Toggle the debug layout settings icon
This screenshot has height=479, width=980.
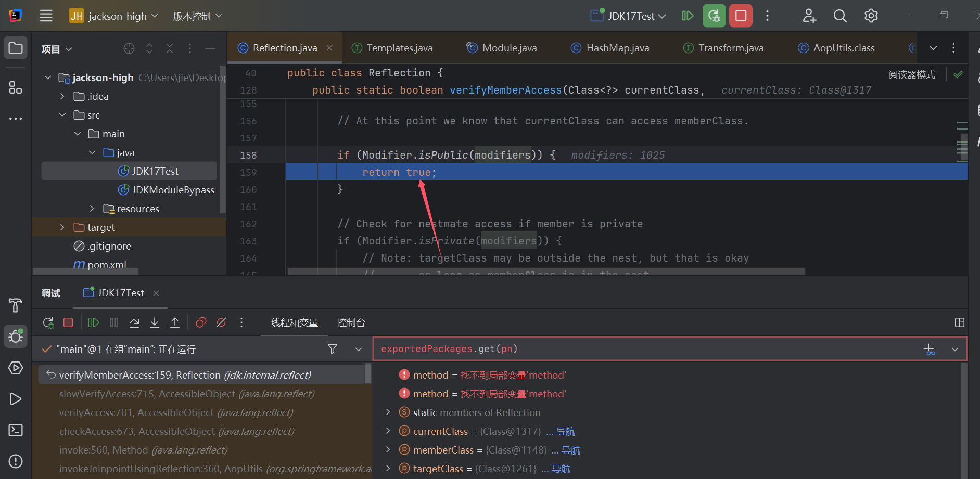point(960,322)
